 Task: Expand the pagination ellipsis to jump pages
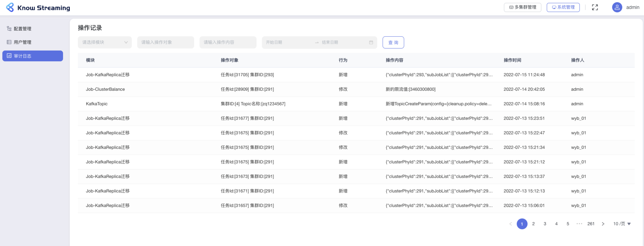[579, 224]
